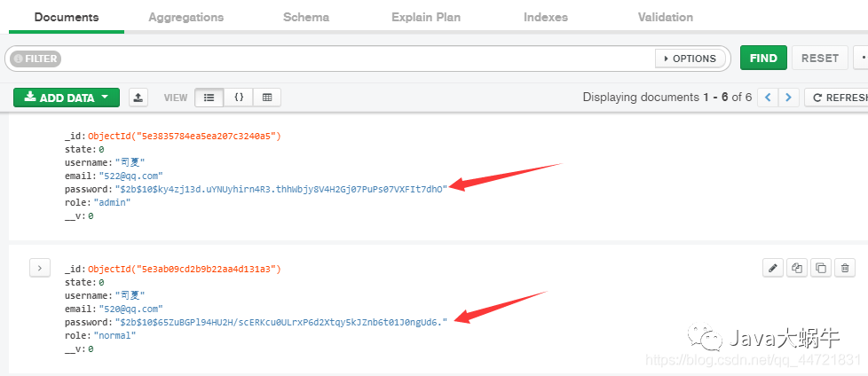Switch to table view
Viewport: 868px width, 376px height.
click(267, 98)
